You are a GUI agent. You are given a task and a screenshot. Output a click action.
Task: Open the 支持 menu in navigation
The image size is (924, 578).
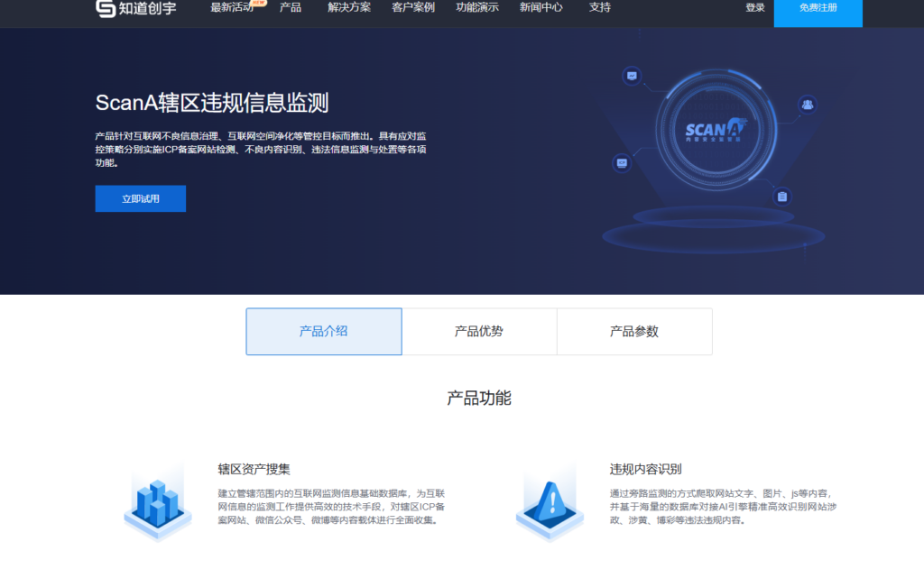[x=600, y=8]
